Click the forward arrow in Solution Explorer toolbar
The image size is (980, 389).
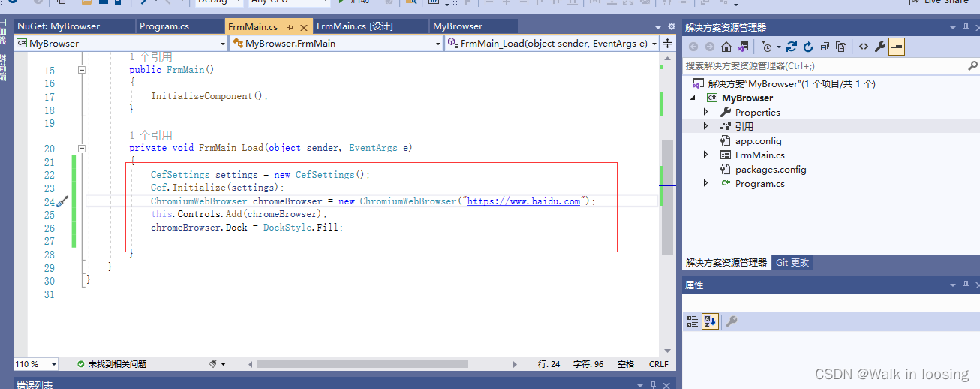[710, 47]
